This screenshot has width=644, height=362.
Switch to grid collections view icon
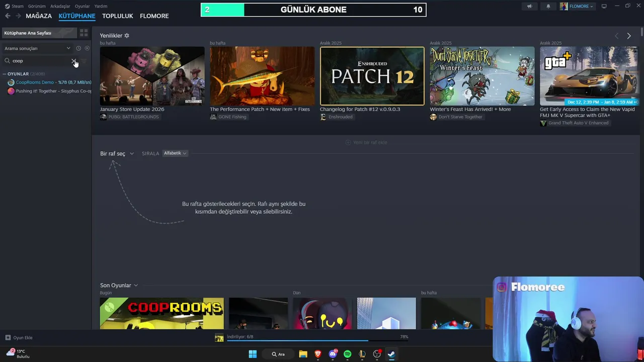click(x=84, y=33)
